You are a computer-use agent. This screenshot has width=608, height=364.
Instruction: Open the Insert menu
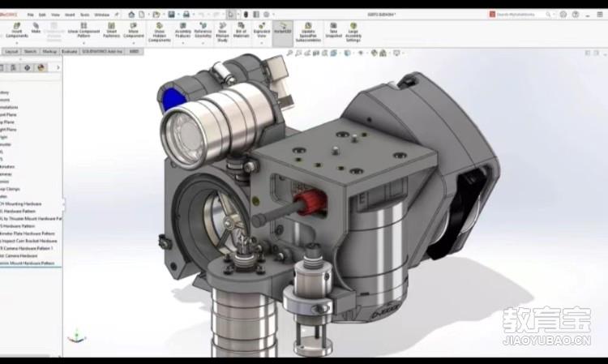tap(70, 15)
